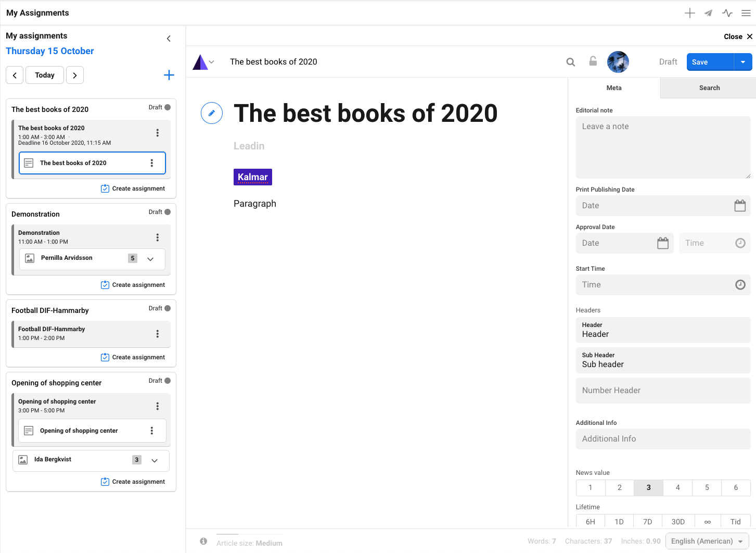756x553 pixels.
Task: Open three-dot menu for Demonstration assignment
Action: pos(157,237)
